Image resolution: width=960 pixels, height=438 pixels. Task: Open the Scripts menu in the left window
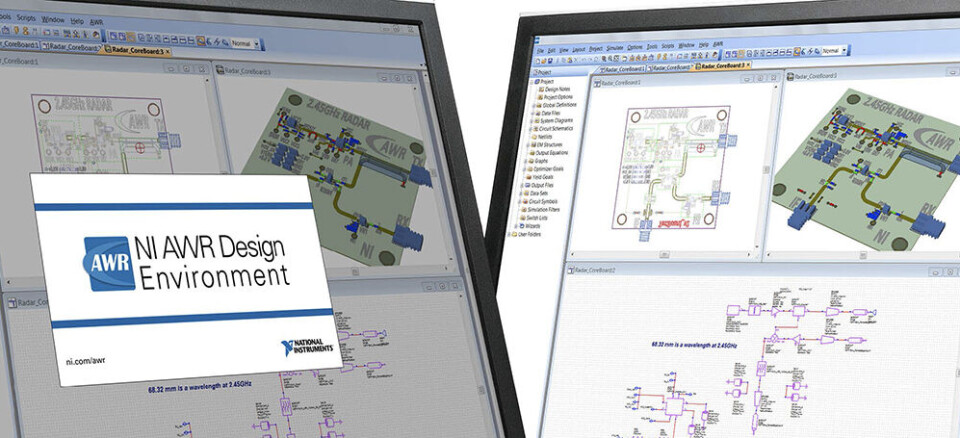26,18
